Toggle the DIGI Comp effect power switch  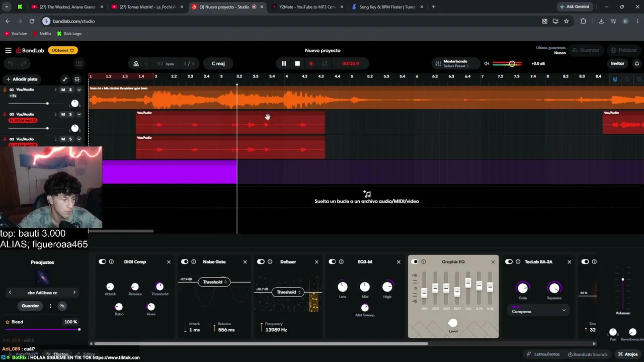point(102,262)
